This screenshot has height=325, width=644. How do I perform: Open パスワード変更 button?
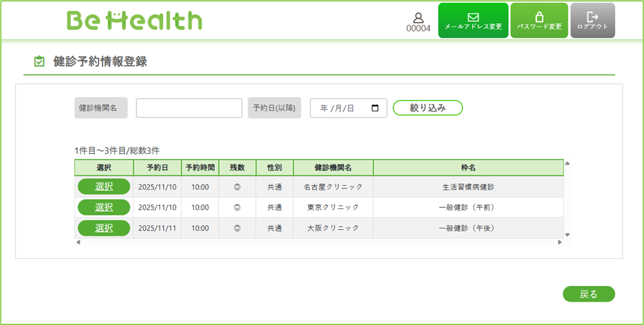539,21
